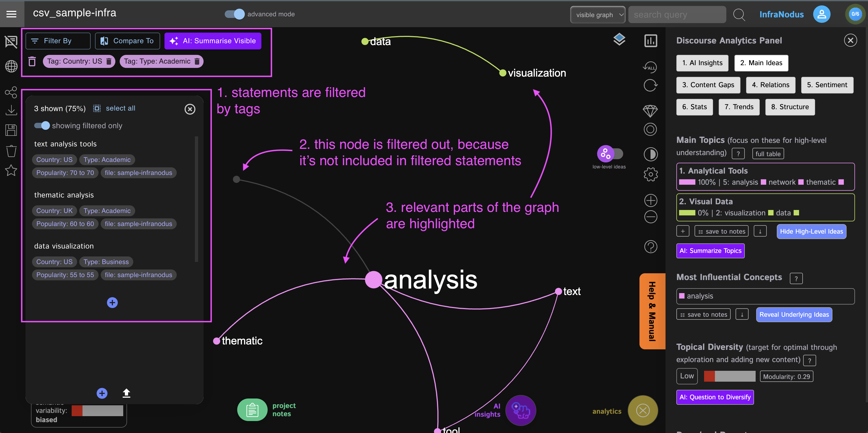Open the AI insights brain icon
Image resolution: width=868 pixels, height=433 pixels.
coord(521,410)
